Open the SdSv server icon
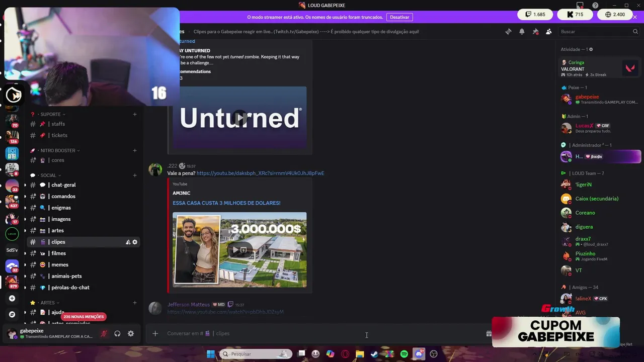Image resolution: width=644 pixels, height=362 pixels. tap(12, 250)
